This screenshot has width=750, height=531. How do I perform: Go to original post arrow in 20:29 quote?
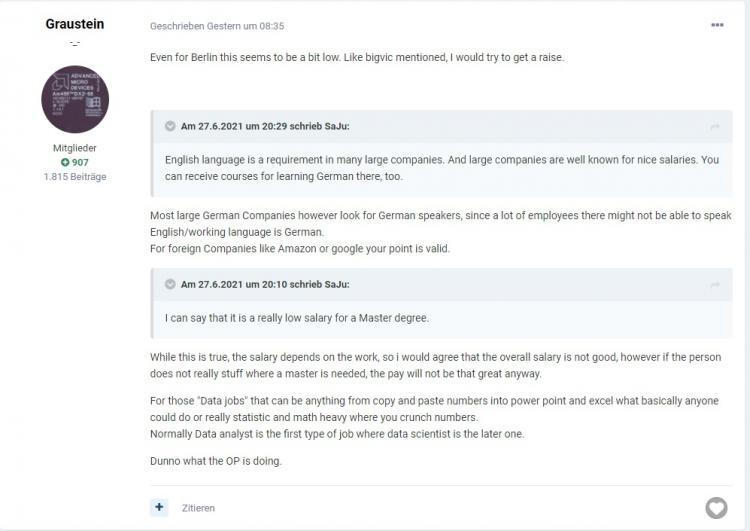715,127
